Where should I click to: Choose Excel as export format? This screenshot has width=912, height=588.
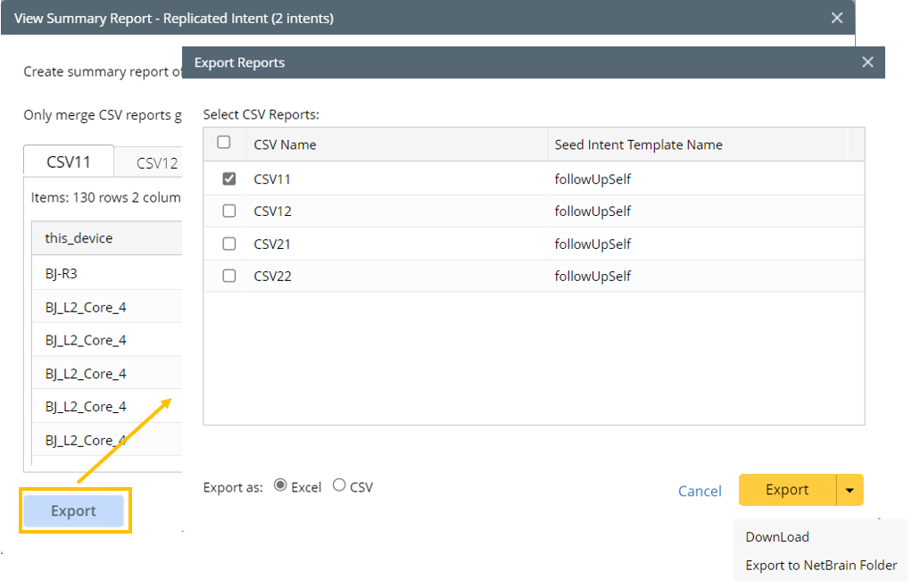pyautogui.click(x=280, y=486)
